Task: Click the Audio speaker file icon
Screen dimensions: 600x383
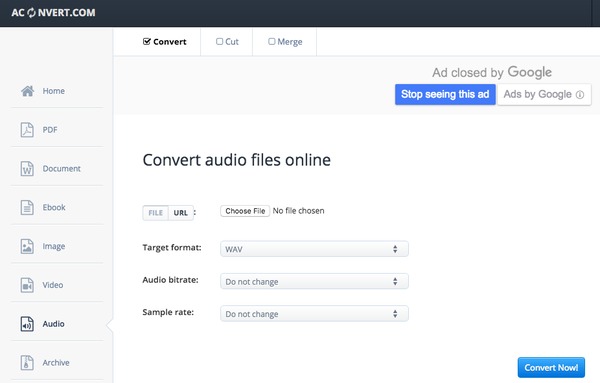Action: [x=27, y=324]
